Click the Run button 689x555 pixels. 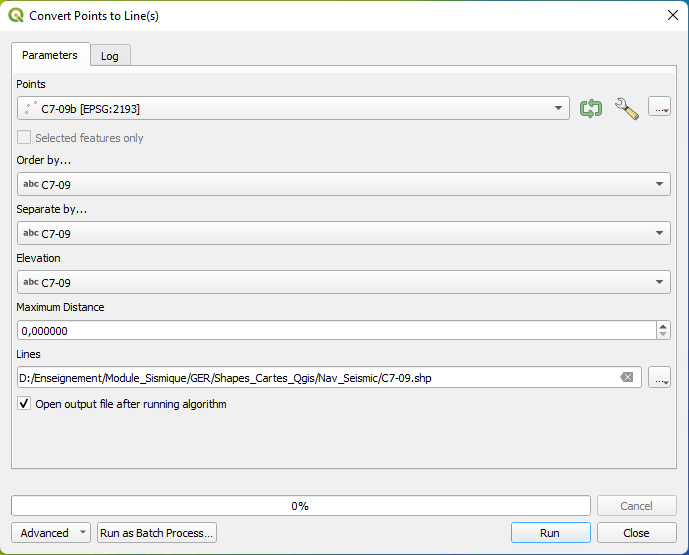coord(550,533)
